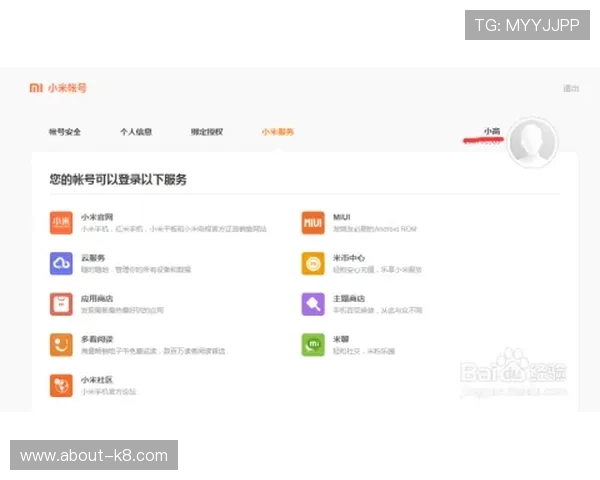Click the description under 小米官网
Image resolution: width=600 pixels, height=480 pixels.
[x=174, y=229]
